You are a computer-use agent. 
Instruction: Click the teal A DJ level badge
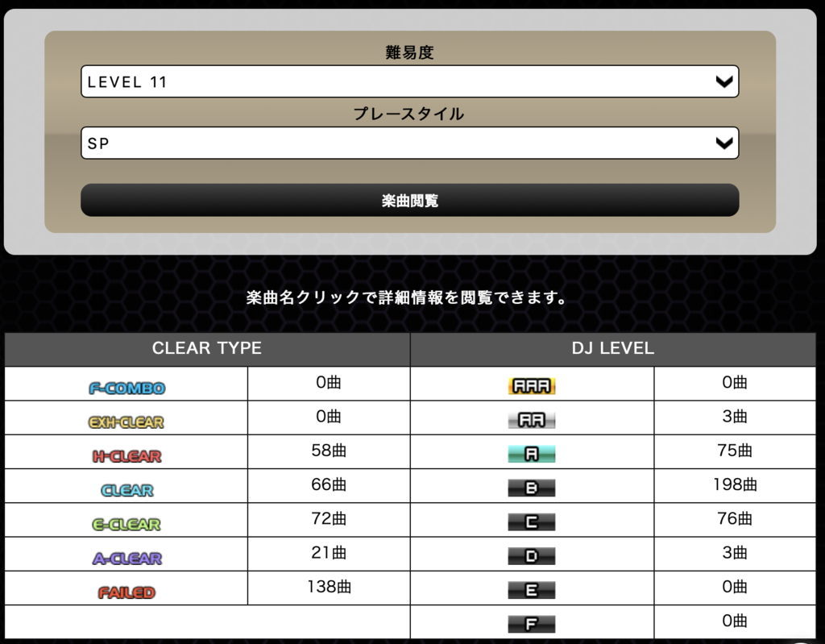pyautogui.click(x=532, y=454)
